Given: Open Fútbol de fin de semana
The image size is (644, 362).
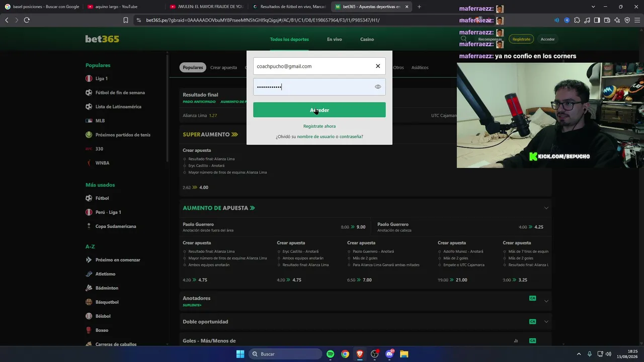Looking at the screenshot, I should coord(120,93).
